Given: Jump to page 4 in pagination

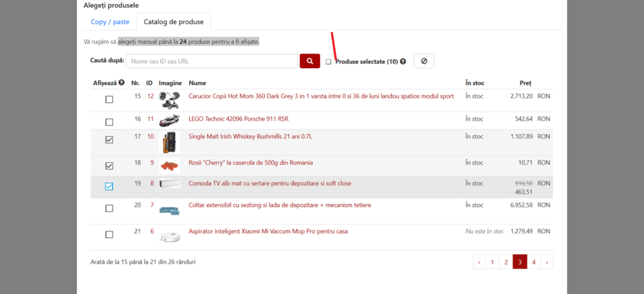Looking at the screenshot, I should (533, 262).
